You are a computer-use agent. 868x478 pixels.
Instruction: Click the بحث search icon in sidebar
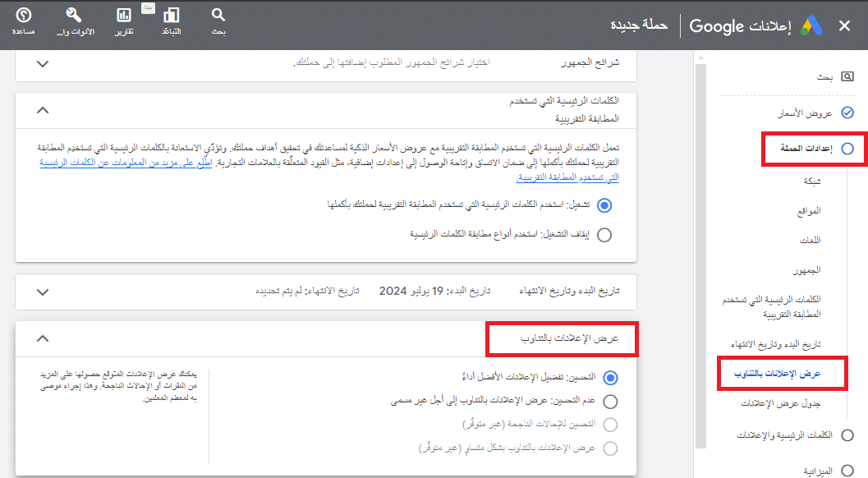tap(847, 76)
